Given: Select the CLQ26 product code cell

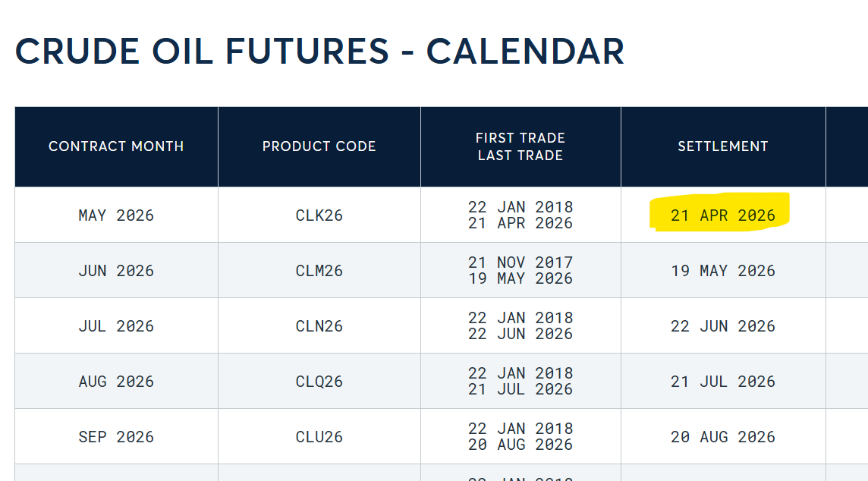Looking at the screenshot, I should [319, 382].
